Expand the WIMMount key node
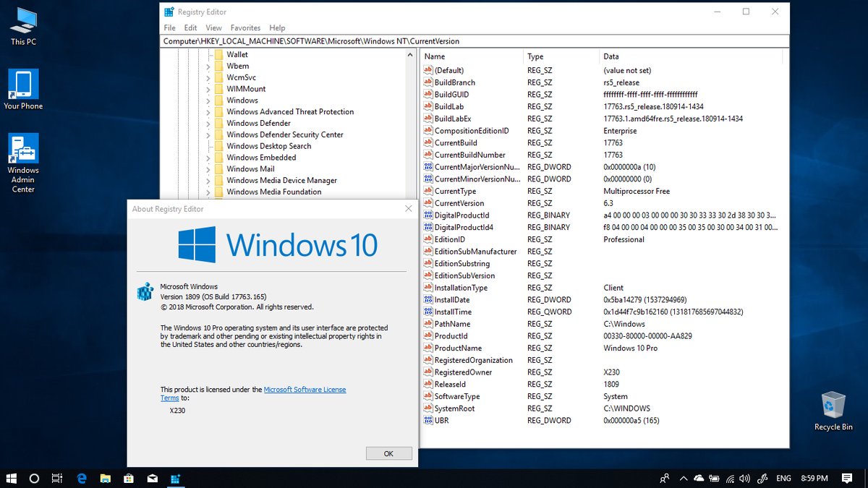868x488 pixels. point(208,89)
